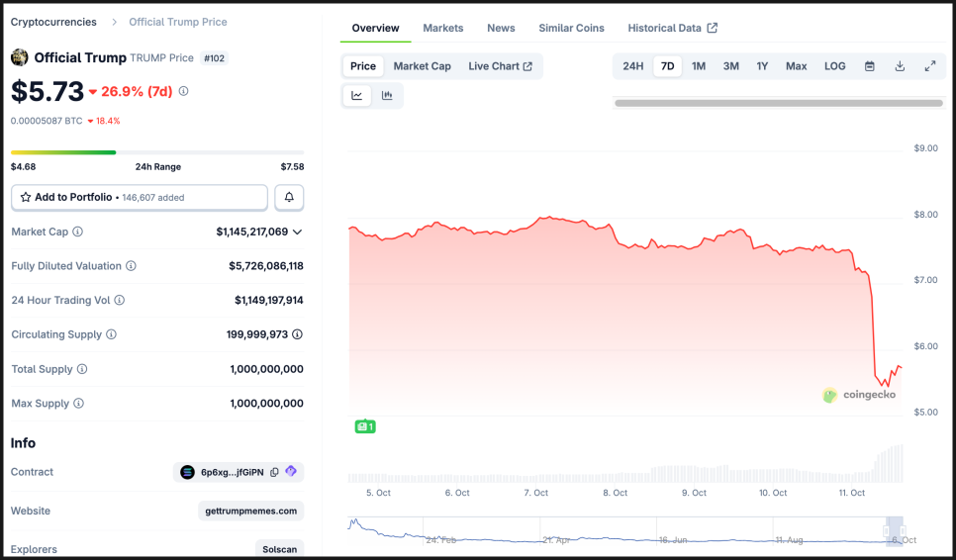Screen dimensions: 956x560
Task: Click the price alert bell icon
Action: (x=289, y=198)
